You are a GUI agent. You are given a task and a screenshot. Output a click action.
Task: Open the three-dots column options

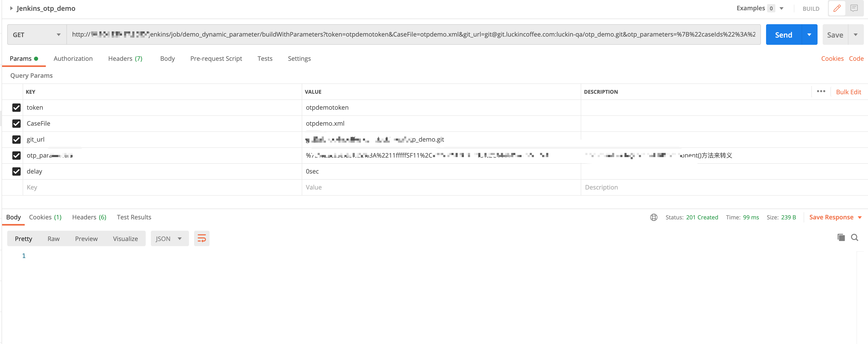821,92
